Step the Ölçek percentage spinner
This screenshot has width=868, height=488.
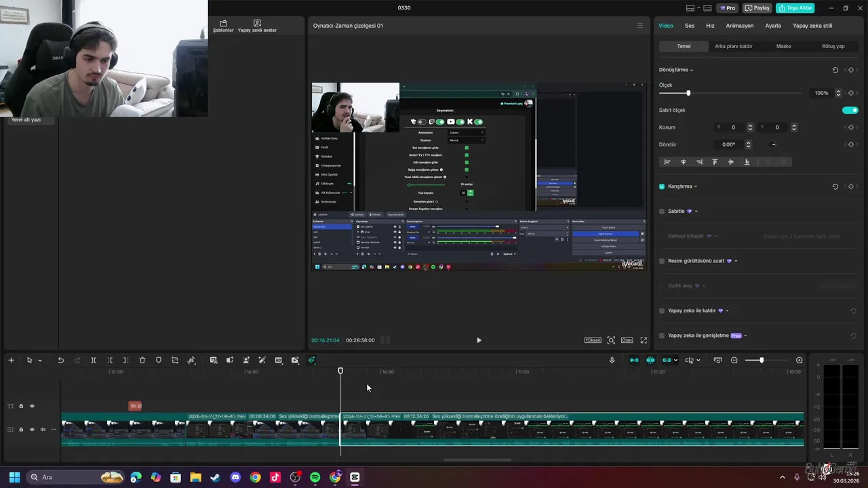pos(838,93)
